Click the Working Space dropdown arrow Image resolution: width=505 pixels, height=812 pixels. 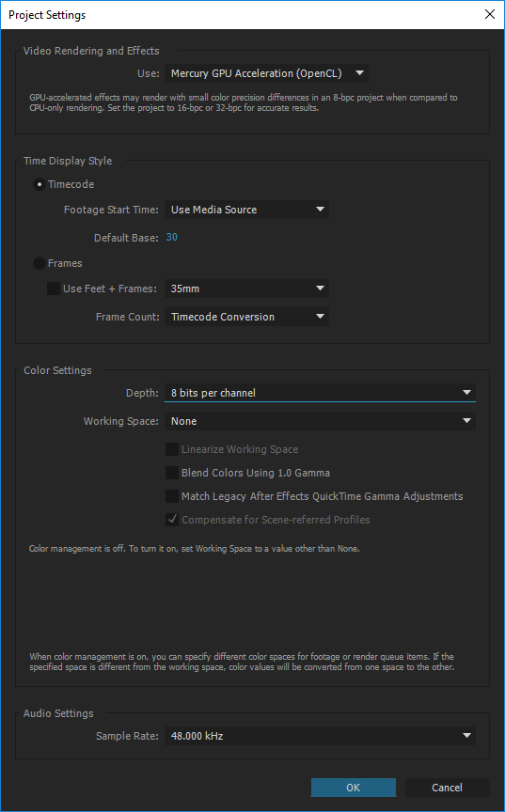tap(466, 421)
